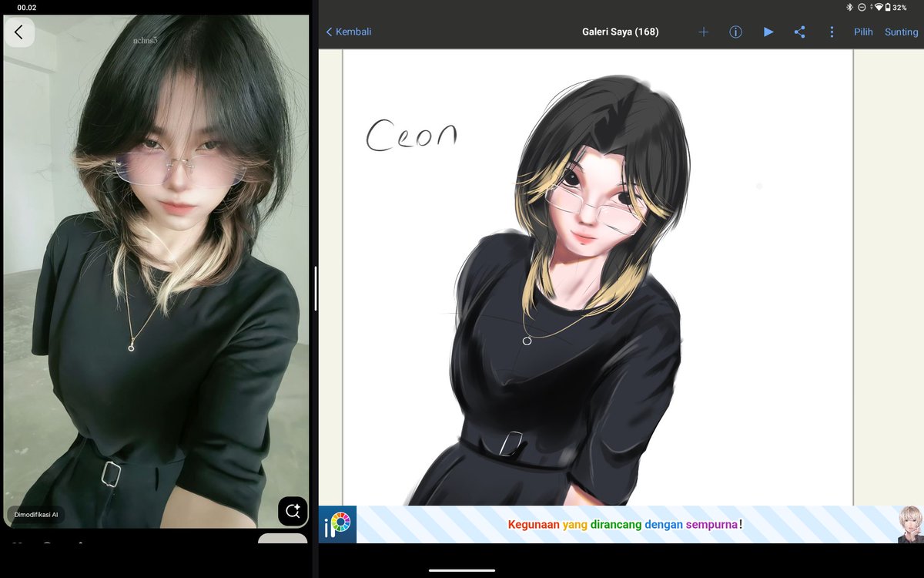Open artwork info with the circled i icon
924x578 pixels.
pyautogui.click(x=735, y=32)
